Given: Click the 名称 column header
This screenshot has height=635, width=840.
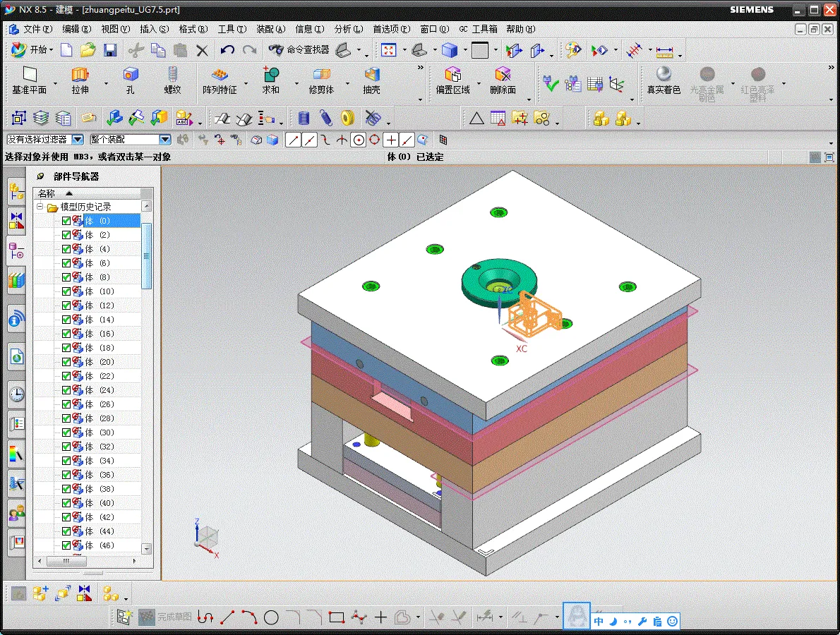Looking at the screenshot, I should 87,193.
